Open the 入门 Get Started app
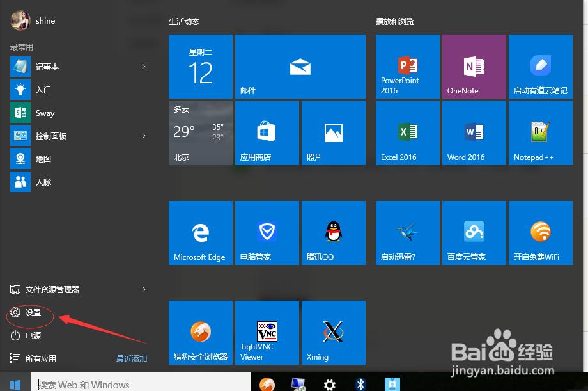This screenshot has height=391, width=588. click(x=78, y=90)
